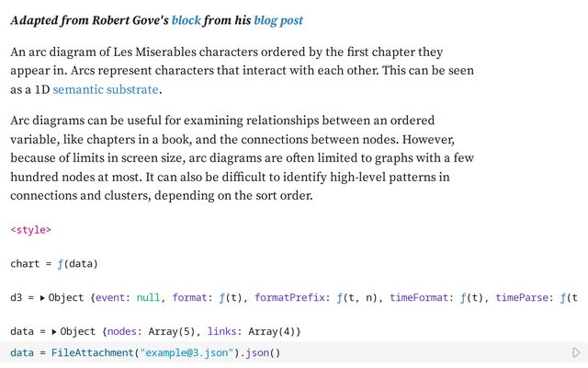Expand the d3 Object triangle
The image size is (588, 368).
42,298
